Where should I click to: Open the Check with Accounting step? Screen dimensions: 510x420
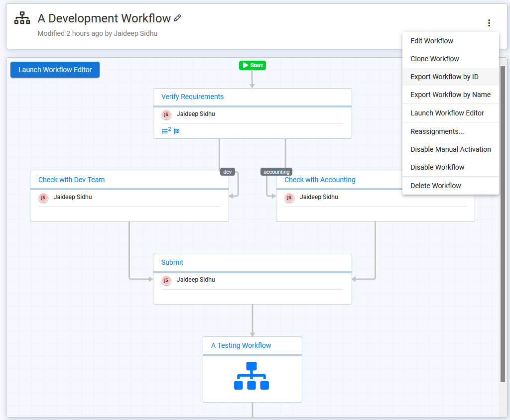(320, 180)
